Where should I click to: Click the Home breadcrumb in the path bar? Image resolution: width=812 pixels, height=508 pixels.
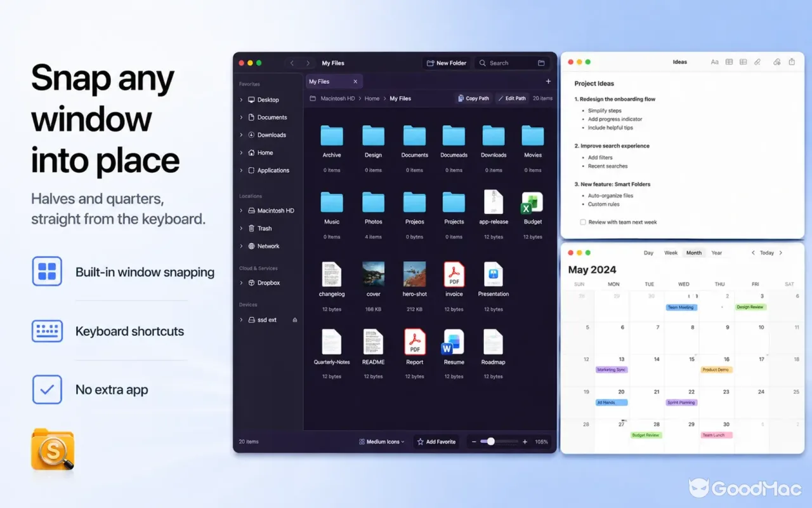click(x=372, y=98)
